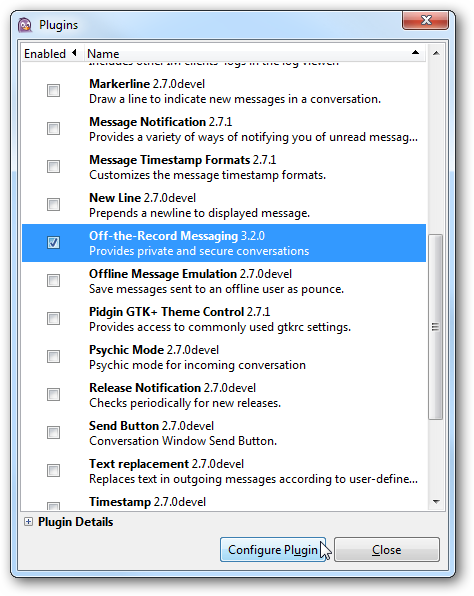Click the vertical scrollbar thumb
Screen dimensions: 474x596
(x=436, y=327)
